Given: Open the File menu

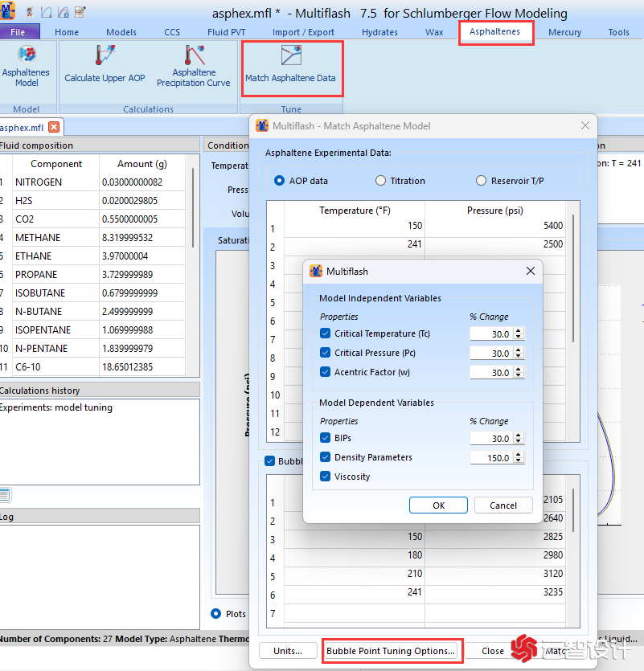Looking at the screenshot, I should 18,32.
